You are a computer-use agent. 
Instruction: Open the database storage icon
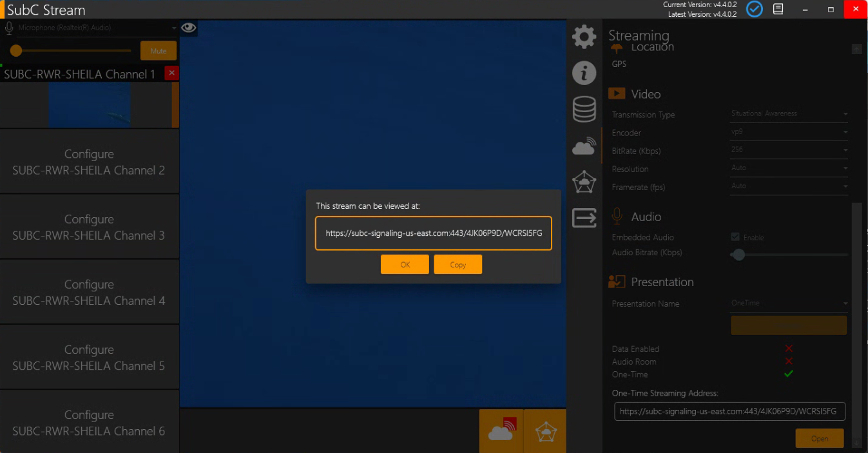tap(584, 110)
